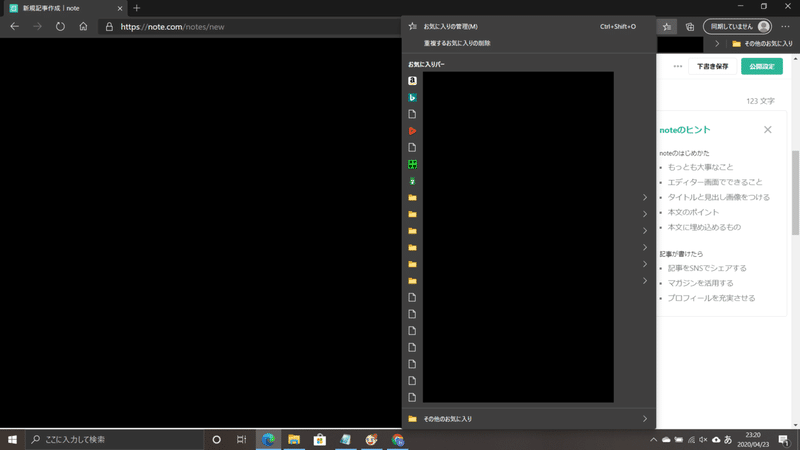
Task: Launch Microsoft Store from the taskbar
Action: point(319,439)
